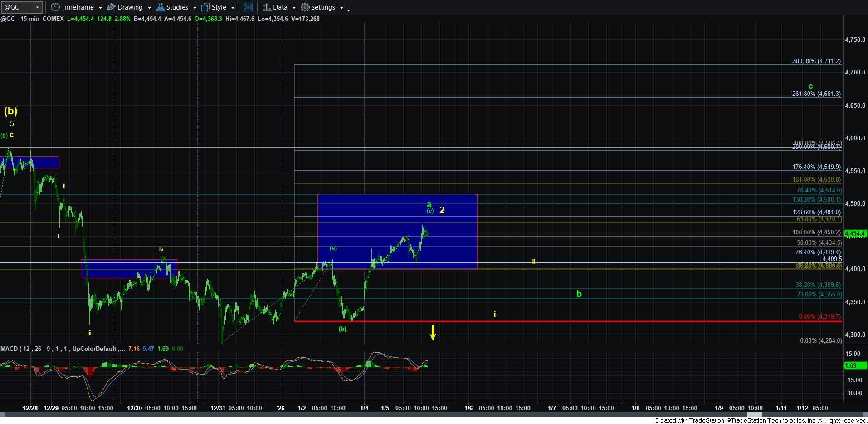This screenshot has width=868, height=424.
Task: Open the toolbar overflow arrow after Settings
Action: pos(348,10)
